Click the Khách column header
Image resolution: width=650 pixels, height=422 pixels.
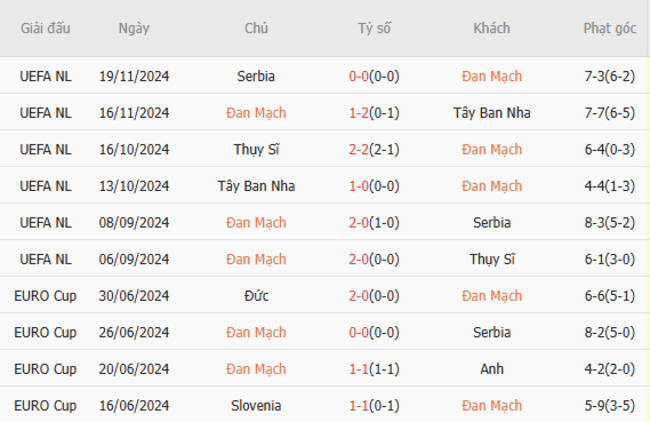click(491, 28)
